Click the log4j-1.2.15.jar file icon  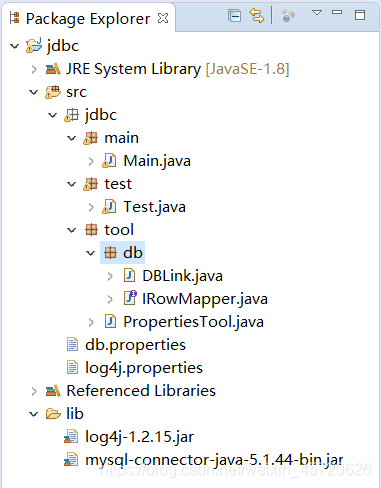click(71, 437)
